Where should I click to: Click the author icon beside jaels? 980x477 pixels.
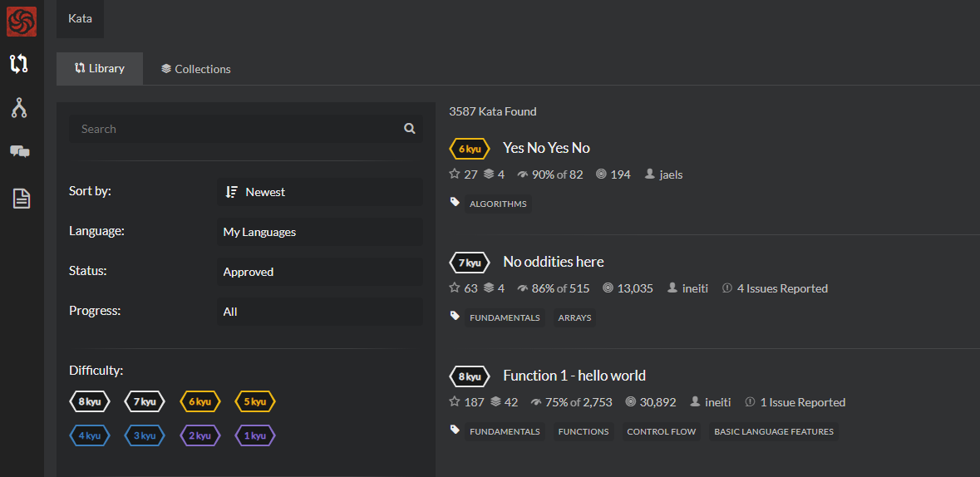pyautogui.click(x=648, y=175)
